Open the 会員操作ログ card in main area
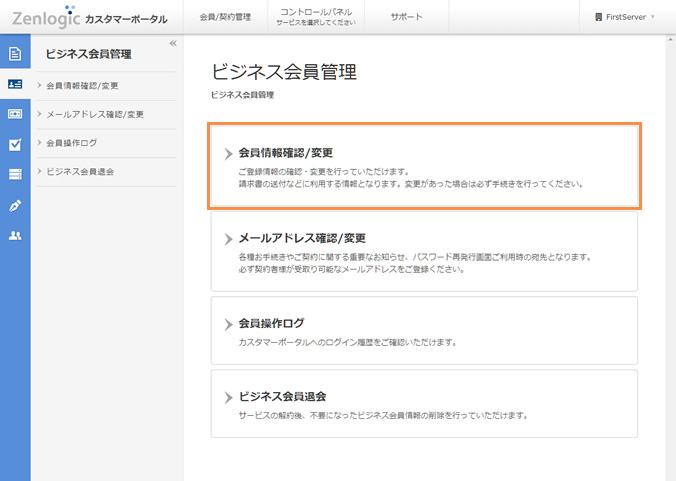Screen dimensions: 676x481 pyautogui.click(x=424, y=331)
